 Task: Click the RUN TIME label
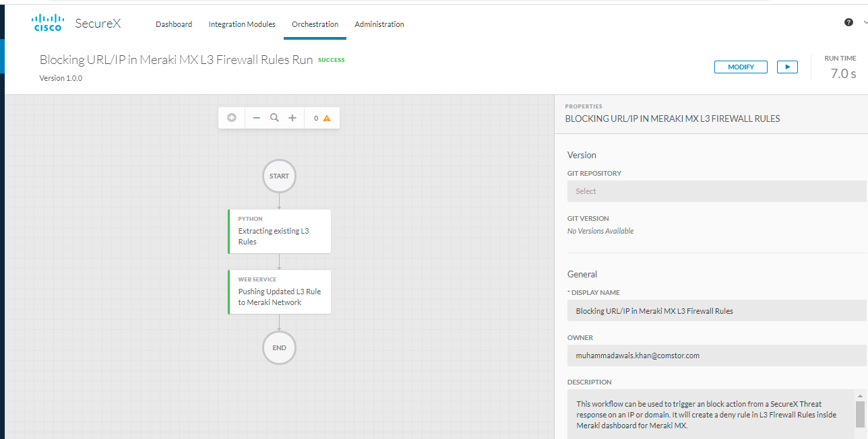(x=840, y=59)
